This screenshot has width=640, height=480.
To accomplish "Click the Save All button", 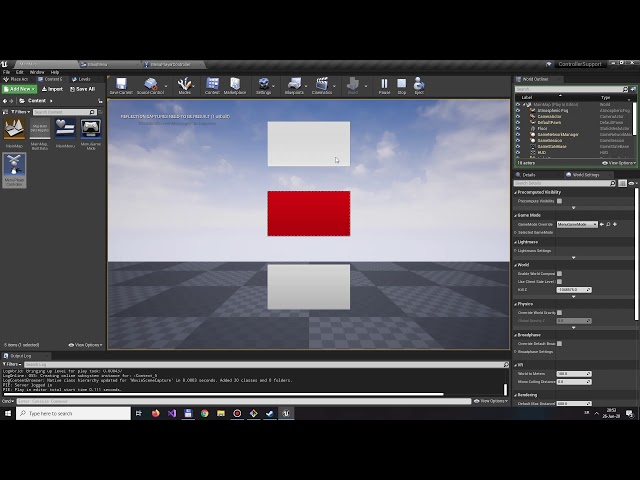I will tap(82, 89).
